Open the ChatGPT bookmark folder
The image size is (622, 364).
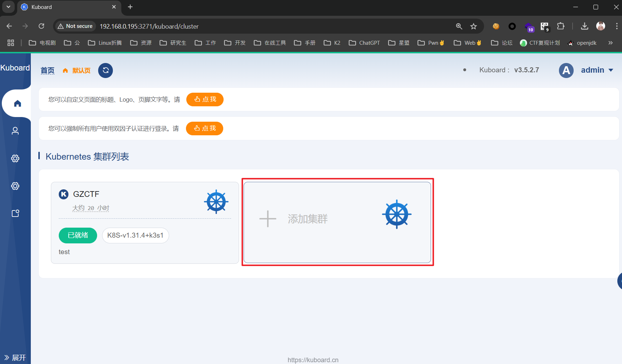pos(364,43)
